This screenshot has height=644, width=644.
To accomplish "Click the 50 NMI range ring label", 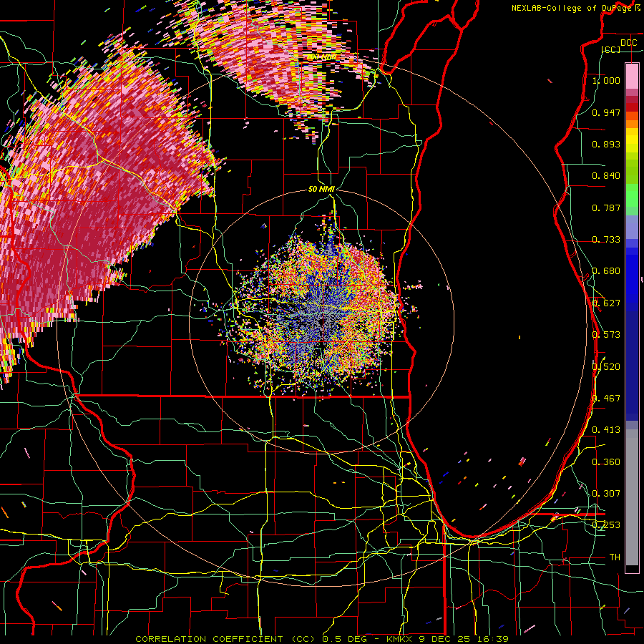I will click(x=321, y=189).
